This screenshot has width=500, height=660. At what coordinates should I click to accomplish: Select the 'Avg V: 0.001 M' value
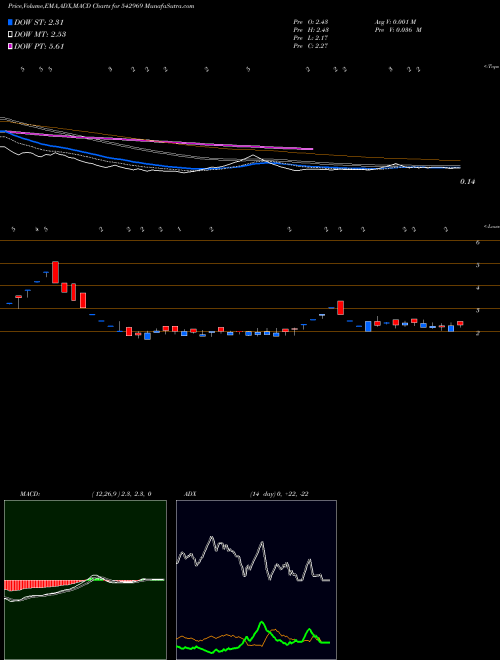click(x=395, y=22)
